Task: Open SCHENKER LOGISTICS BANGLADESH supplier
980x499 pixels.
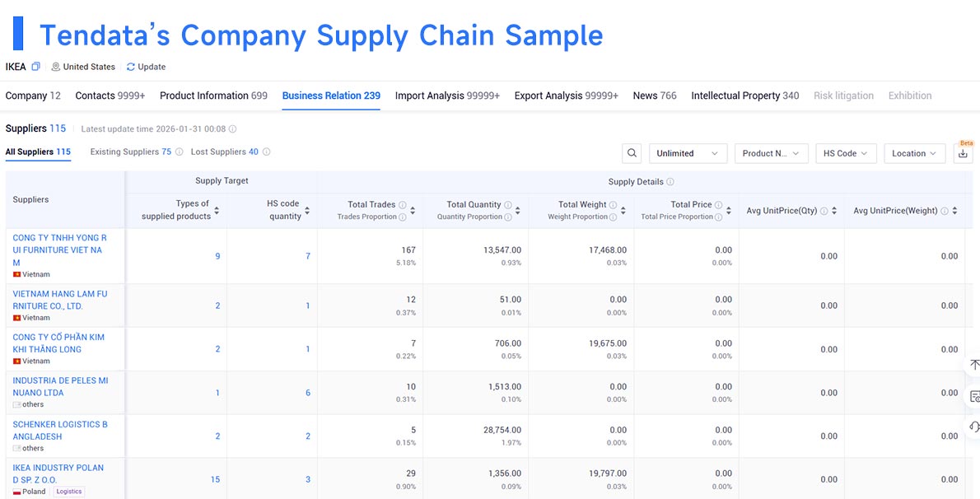Action: (60, 430)
